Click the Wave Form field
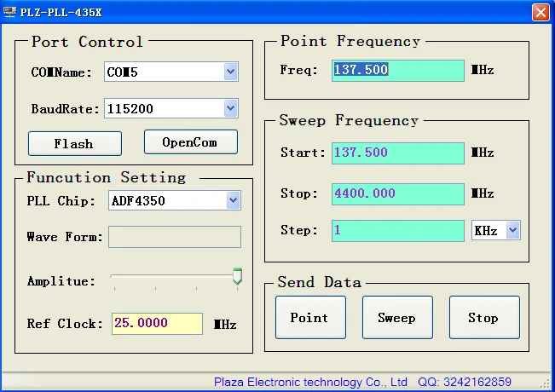Screen dimensions: 555x392 [174, 237]
